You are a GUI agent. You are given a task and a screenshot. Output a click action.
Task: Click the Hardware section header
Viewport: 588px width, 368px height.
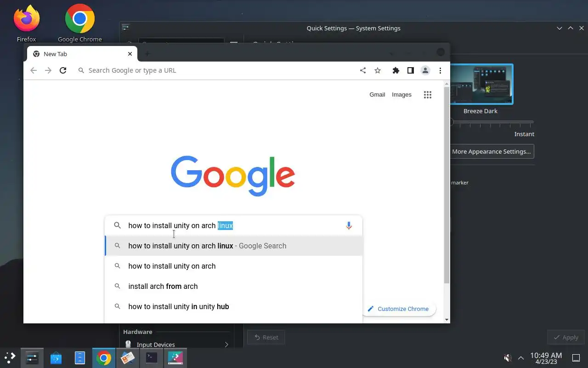137,332
